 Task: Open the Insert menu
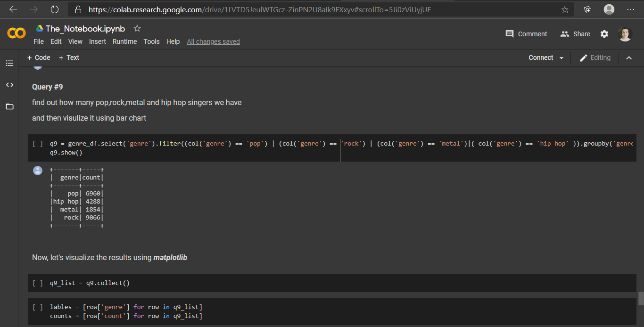pyautogui.click(x=98, y=41)
